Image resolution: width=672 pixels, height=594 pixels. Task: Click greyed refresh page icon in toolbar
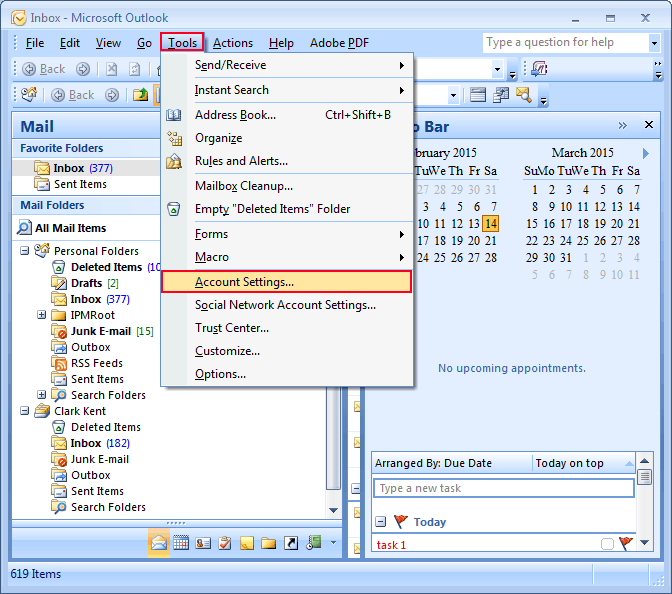tap(135, 69)
